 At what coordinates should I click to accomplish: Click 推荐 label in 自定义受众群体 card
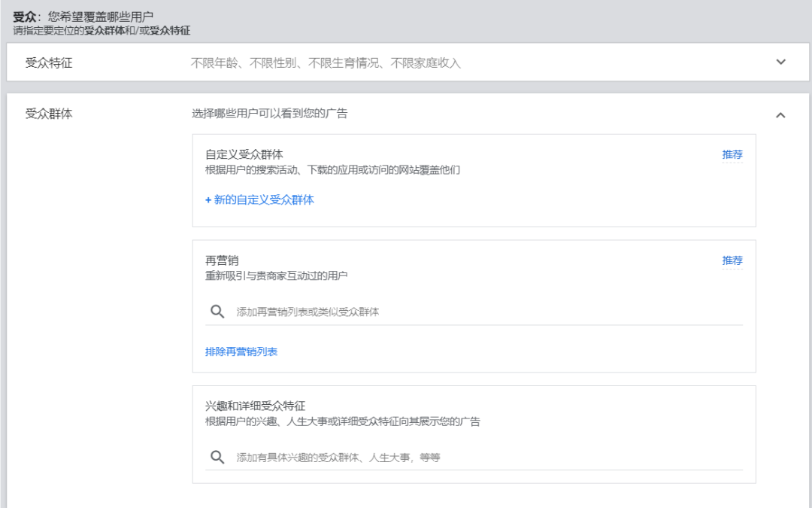click(x=732, y=154)
